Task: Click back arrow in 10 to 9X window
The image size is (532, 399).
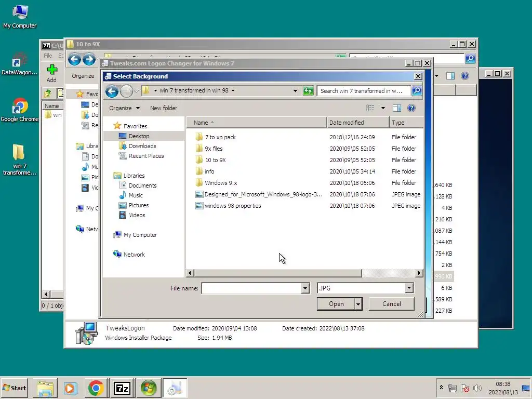Action: (74, 59)
